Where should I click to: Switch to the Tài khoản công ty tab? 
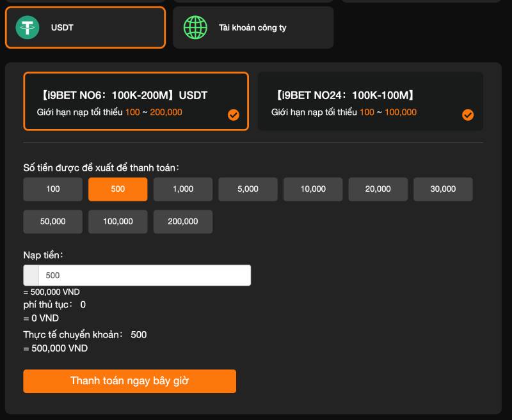coord(253,27)
